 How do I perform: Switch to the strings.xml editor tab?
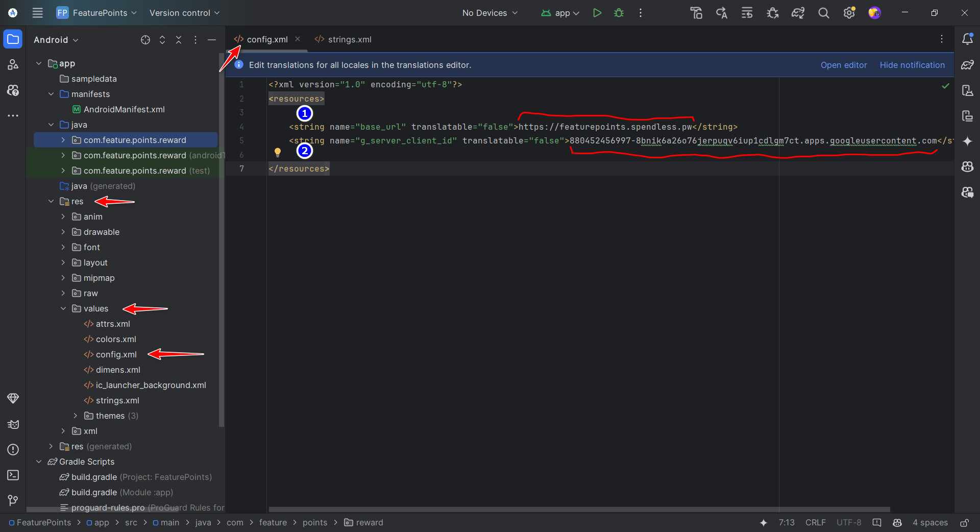tap(349, 39)
